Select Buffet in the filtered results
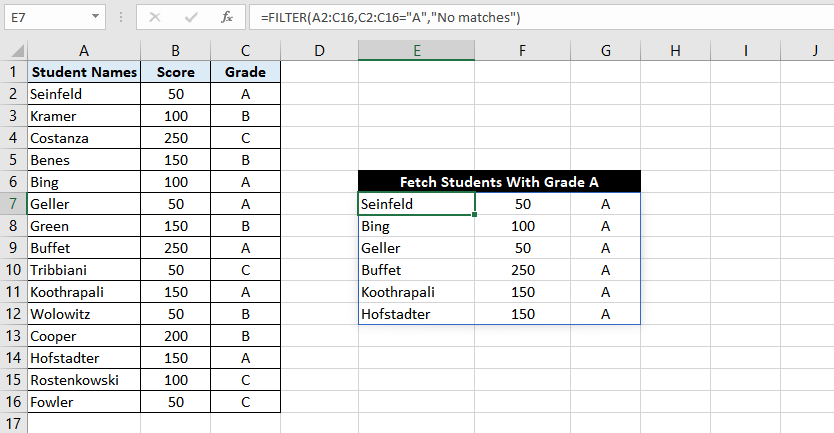The width and height of the screenshot is (834, 433). (x=416, y=270)
